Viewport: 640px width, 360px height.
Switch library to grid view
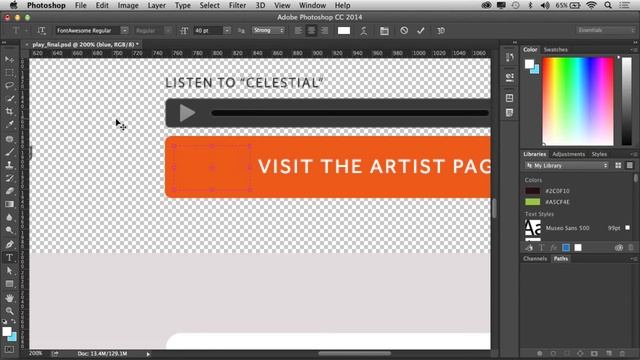[618, 165]
